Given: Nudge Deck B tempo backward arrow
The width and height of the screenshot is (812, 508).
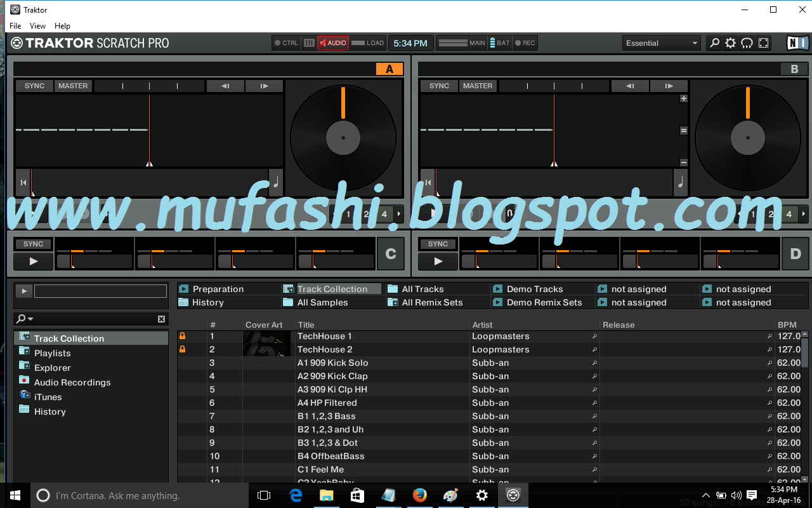Looking at the screenshot, I should pos(630,86).
